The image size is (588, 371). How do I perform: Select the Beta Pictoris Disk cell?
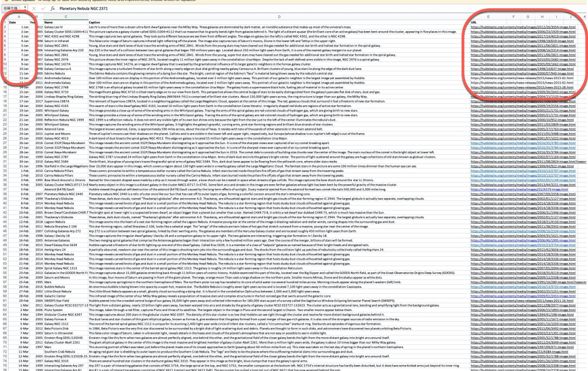pyautogui.click(x=65, y=330)
